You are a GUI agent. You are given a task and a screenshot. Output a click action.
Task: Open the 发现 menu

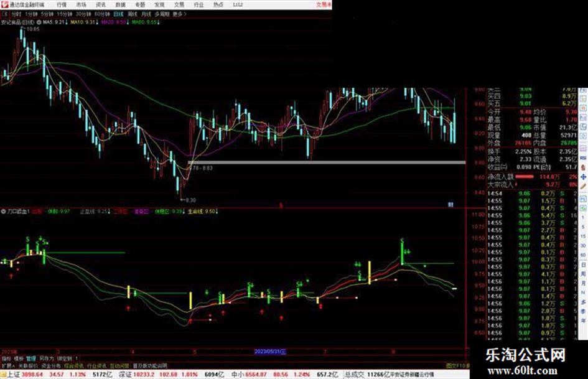(x=159, y=5)
